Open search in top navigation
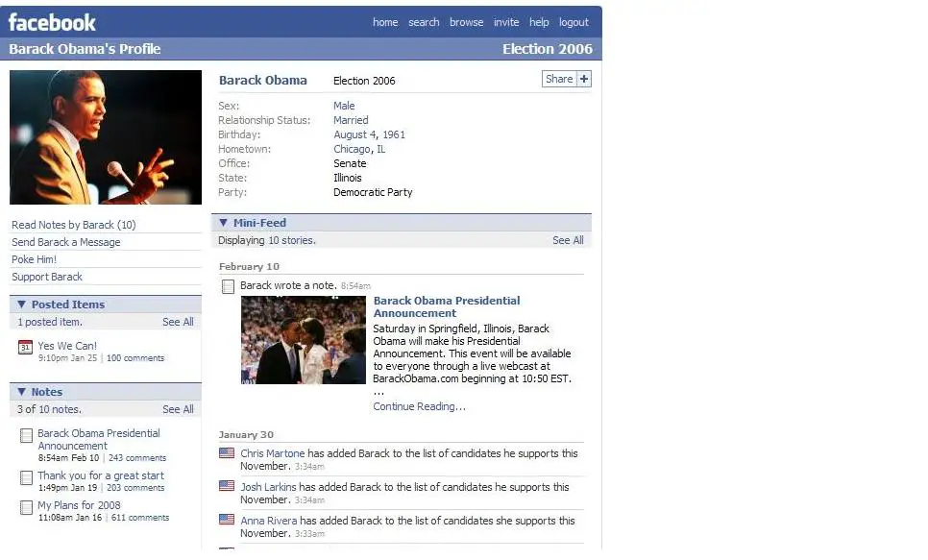 click(424, 22)
